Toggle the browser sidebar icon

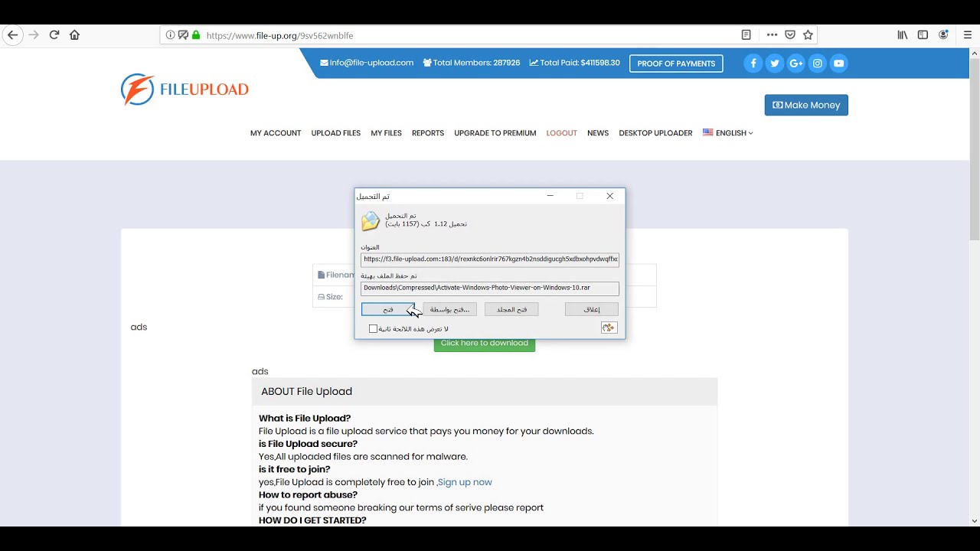click(923, 34)
